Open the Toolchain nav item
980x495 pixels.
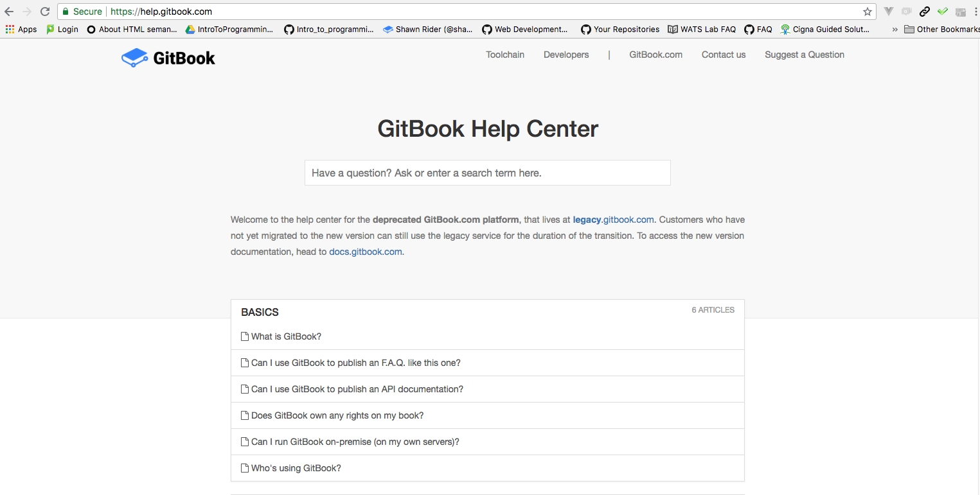505,55
